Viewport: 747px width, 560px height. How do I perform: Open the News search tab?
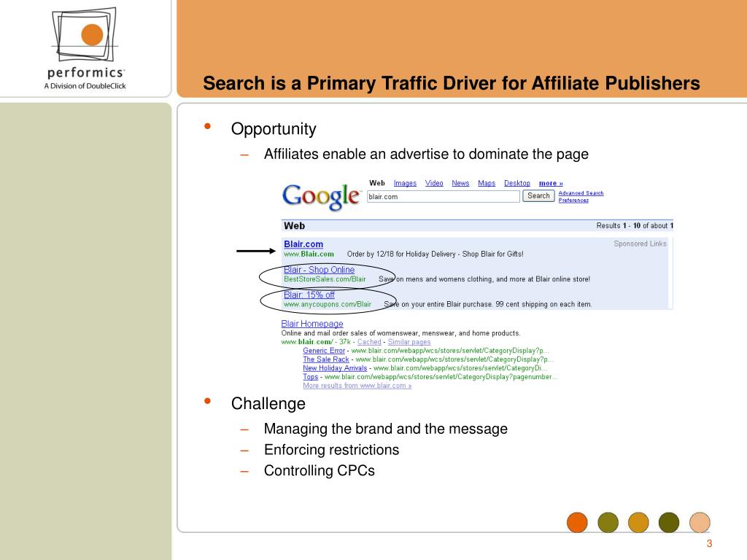pos(460,183)
